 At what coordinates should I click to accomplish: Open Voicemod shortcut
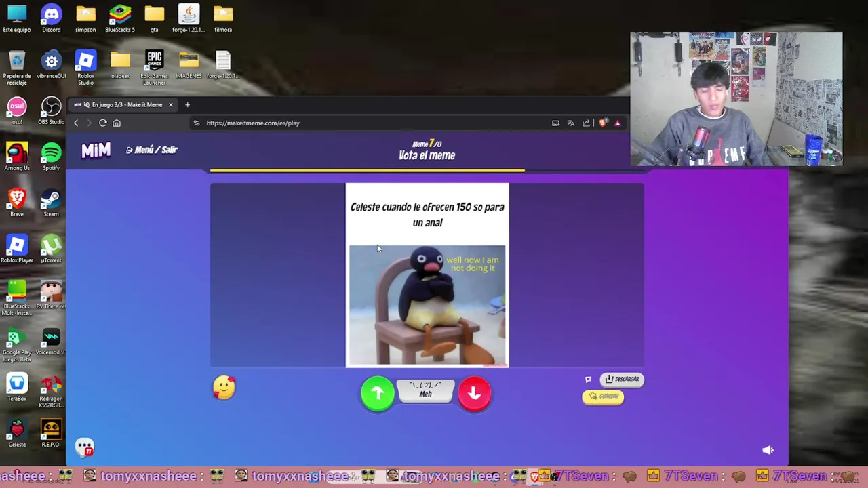[x=51, y=341]
